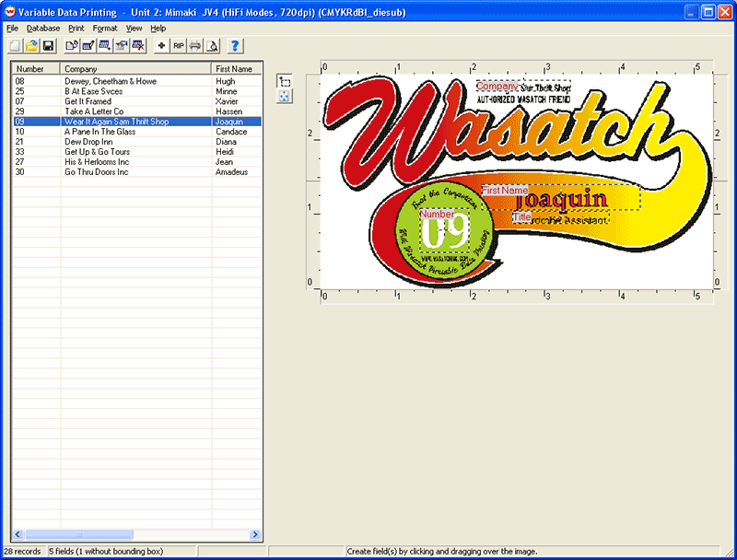Click the first name 'Diana'
This screenshot has width=737, height=560.
[226, 142]
